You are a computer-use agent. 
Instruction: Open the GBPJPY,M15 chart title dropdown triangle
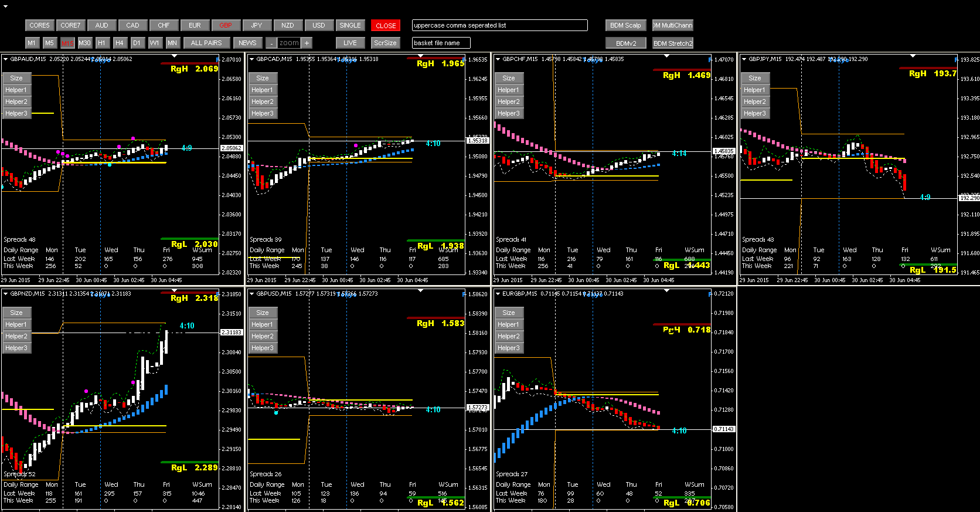[744, 59]
